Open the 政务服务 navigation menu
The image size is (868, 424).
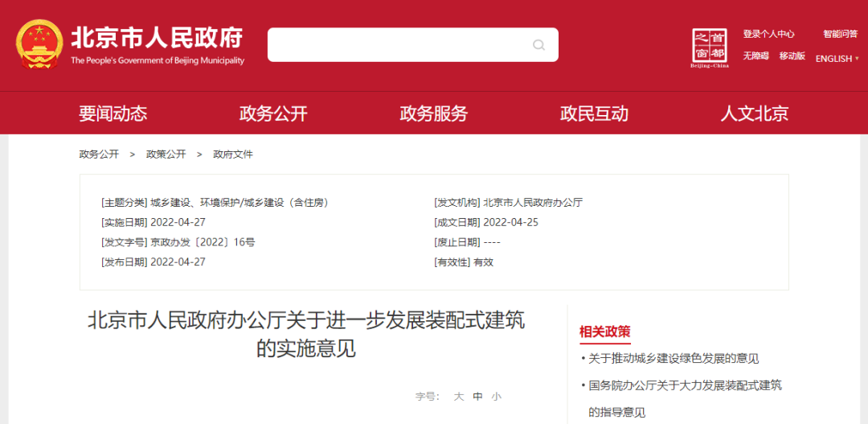coord(434,113)
